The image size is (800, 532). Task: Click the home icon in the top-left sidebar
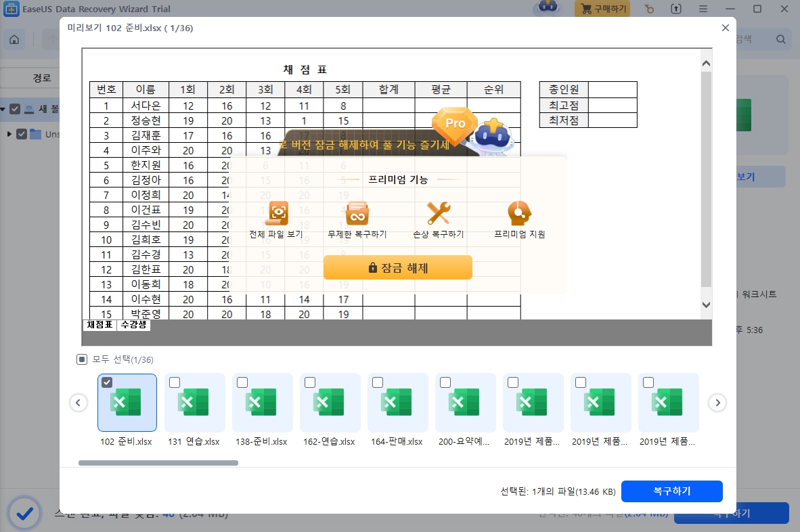[14, 39]
